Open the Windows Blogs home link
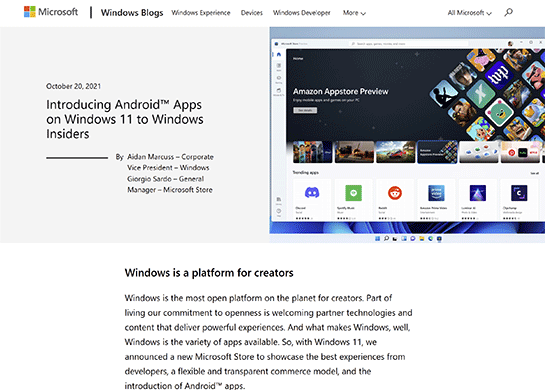The height and width of the screenshot is (390, 545). (132, 13)
